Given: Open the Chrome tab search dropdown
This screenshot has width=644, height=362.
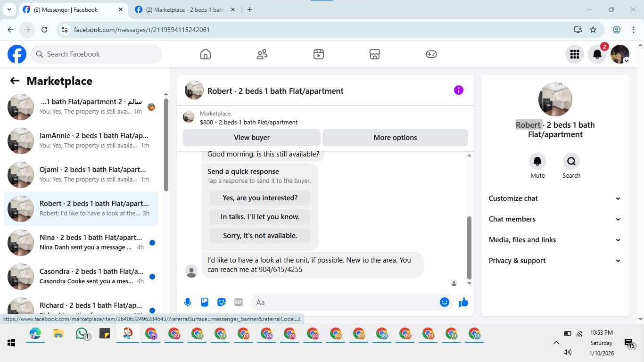Looking at the screenshot, I should (x=9, y=9).
